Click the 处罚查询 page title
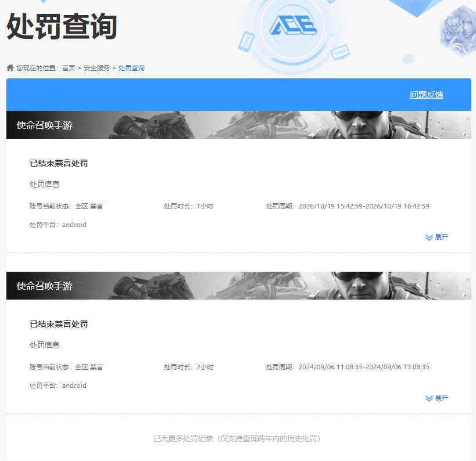This screenshot has height=461, width=476. click(62, 26)
